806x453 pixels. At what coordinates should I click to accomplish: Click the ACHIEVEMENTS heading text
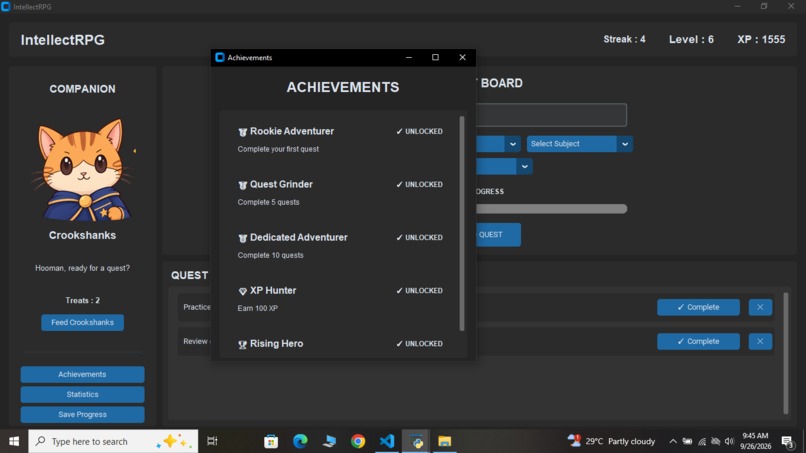coord(343,87)
